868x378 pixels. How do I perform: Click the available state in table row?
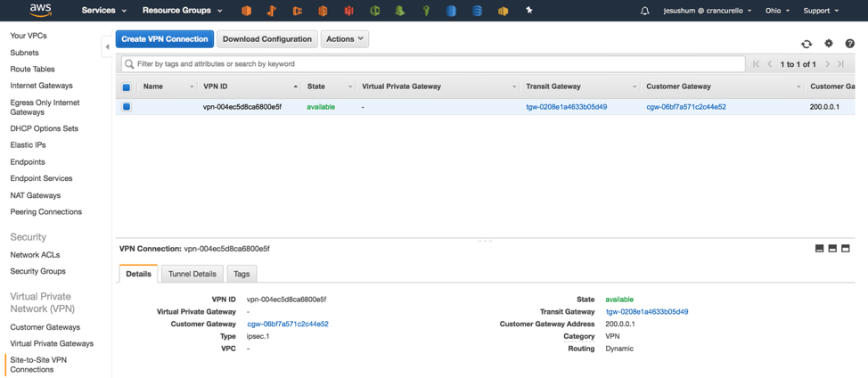pos(321,107)
